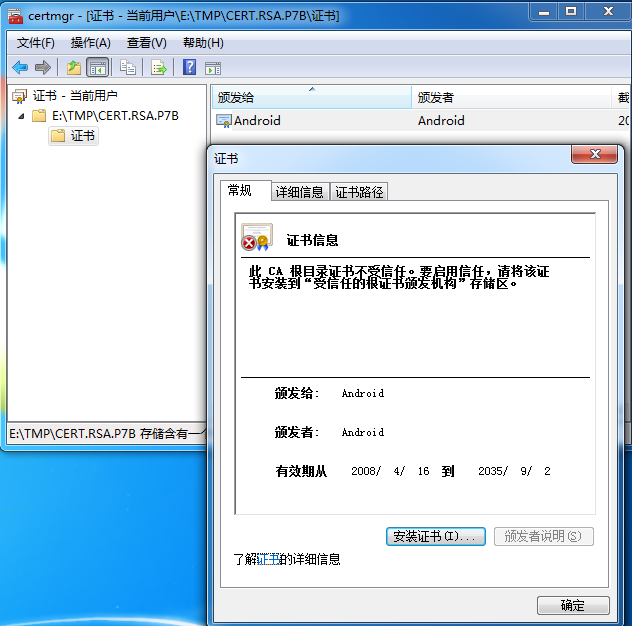Go up one level via folder icon
Viewport: 632px width, 626px height.
click(74, 67)
